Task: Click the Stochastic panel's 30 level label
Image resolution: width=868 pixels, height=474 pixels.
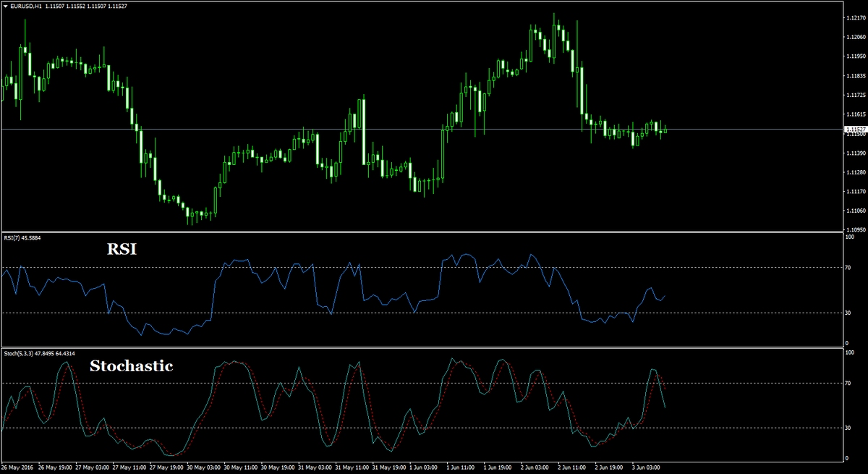Action: 849,428
